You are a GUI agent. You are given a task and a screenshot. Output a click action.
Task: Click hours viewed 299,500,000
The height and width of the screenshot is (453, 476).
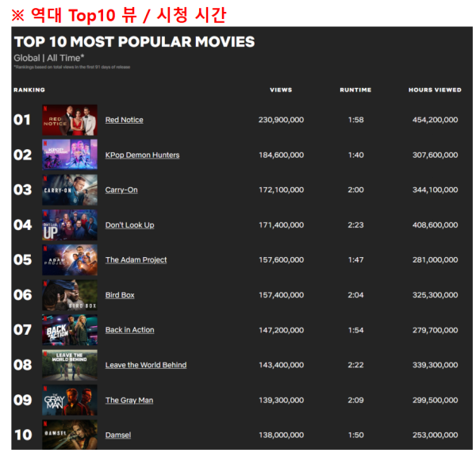[435, 401]
